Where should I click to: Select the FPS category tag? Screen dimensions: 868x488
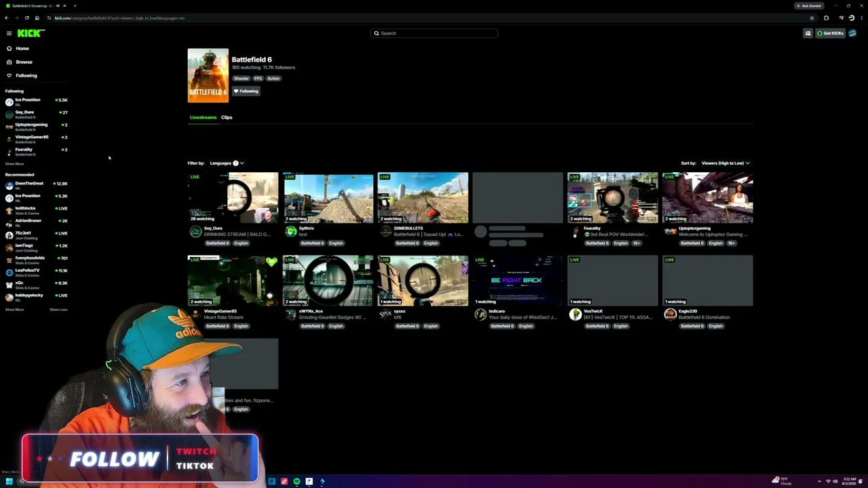click(258, 79)
